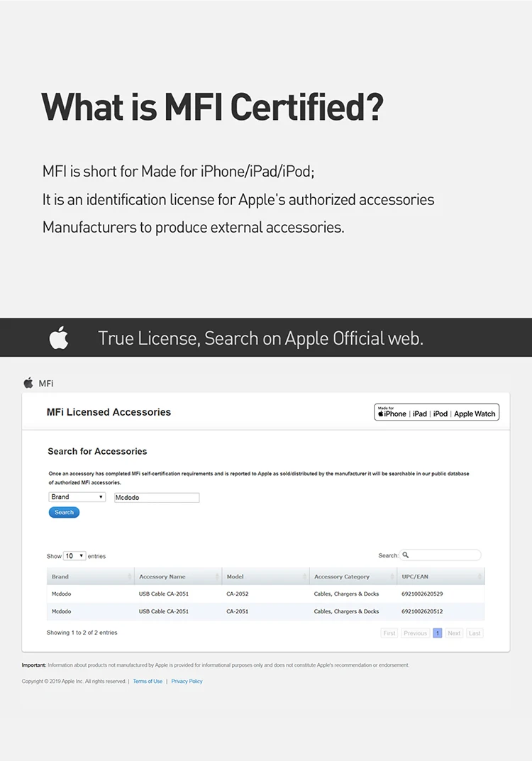532x761 pixels.
Task: Sort table by Brand column arrows
Action: click(130, 577)
